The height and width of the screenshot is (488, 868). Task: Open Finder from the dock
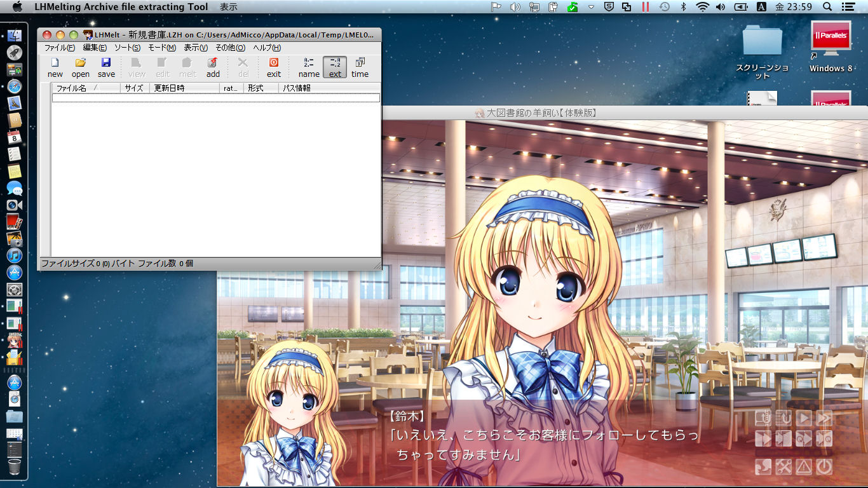(x=14, y=36)
